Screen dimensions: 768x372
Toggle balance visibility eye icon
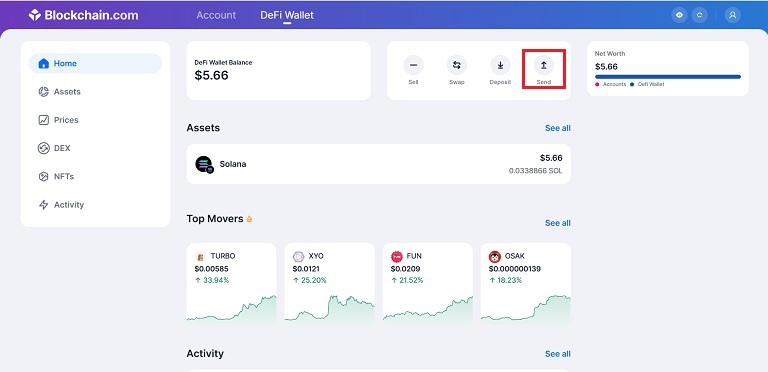tap(679, 15)
